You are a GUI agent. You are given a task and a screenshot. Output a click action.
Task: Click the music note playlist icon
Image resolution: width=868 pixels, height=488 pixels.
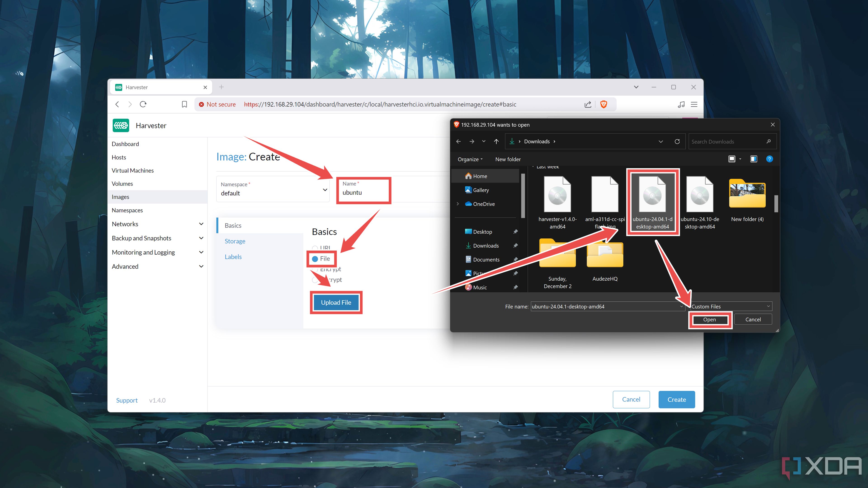click(681, 104)
